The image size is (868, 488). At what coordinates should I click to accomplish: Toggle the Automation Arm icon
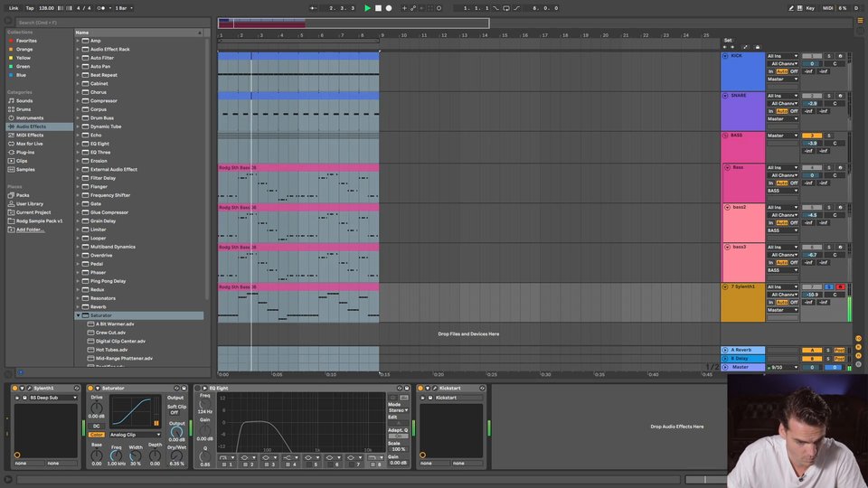(x=413, y=8)
